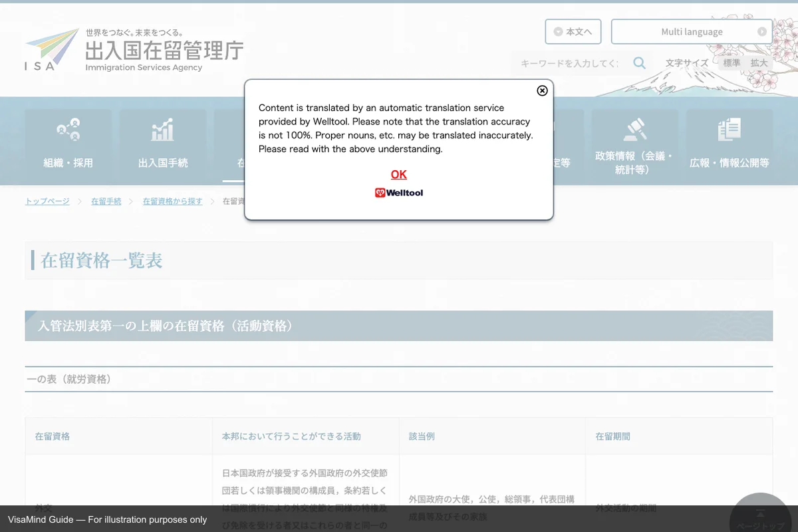Select 拡大 to enlarge text
798x532 pixels.
[x=759, y=63]
